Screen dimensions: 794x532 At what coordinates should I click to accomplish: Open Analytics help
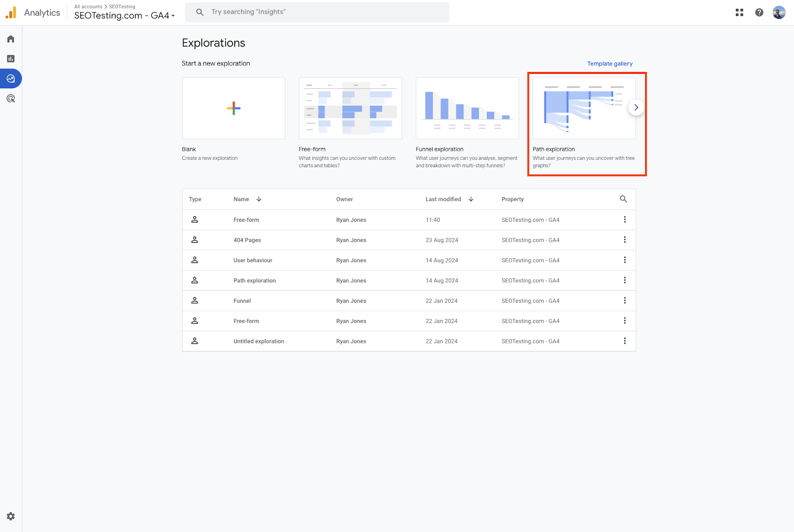[759, 12]
